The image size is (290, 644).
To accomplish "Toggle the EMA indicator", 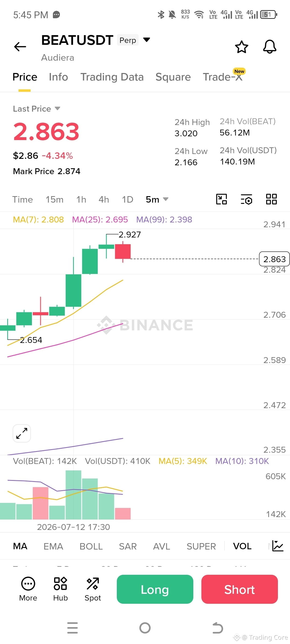I will click(53, 546).
